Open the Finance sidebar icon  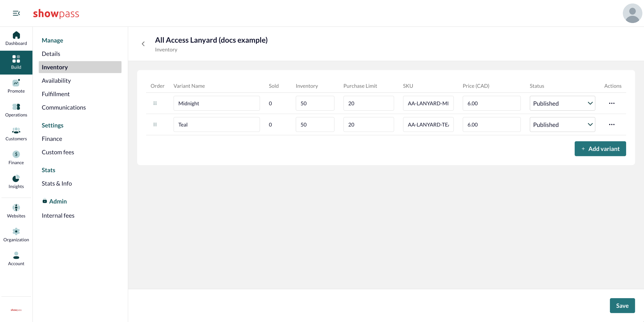[x=16, y=158]
